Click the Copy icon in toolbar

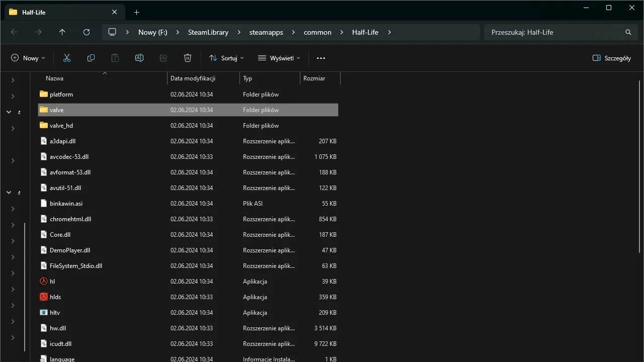[x=91, y=58]
